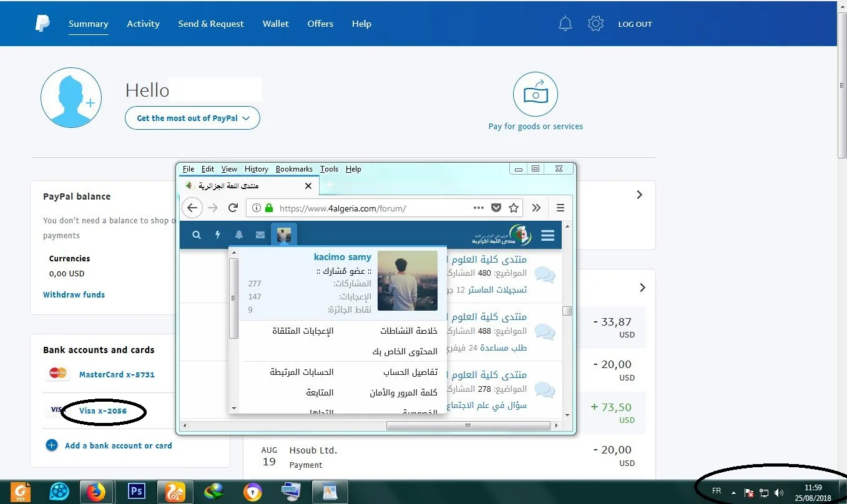The height and width of the screenshot is (504, 847).
Task: Show hidden system tray icons
Action: click(733, 492)
